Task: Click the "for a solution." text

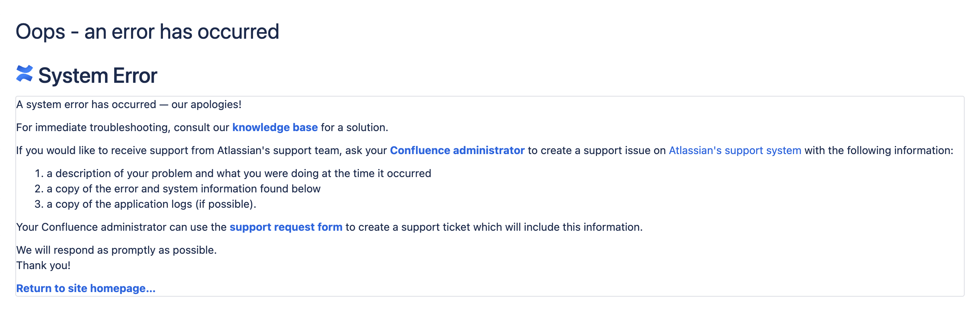Action: (x=354, y=128)
